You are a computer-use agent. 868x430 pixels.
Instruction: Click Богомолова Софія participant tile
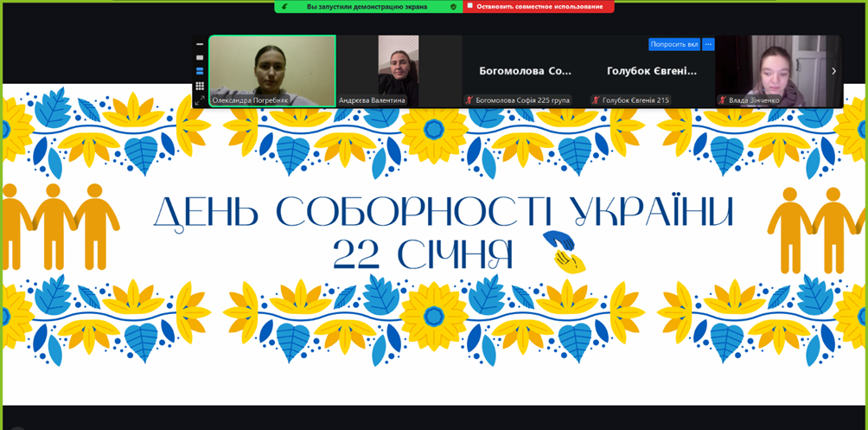pos(525,71)
